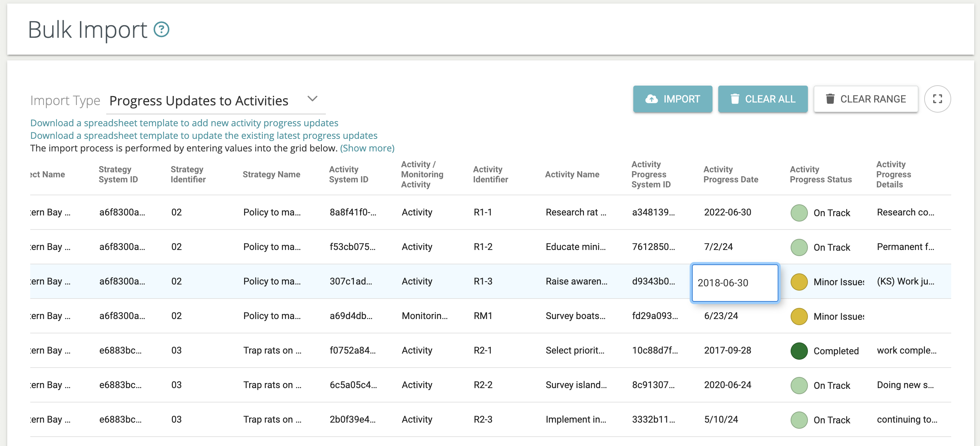Screen dimensions: 980x446
Task: Open link to update existing latest progress updates
Action: [x=203, y=135]
